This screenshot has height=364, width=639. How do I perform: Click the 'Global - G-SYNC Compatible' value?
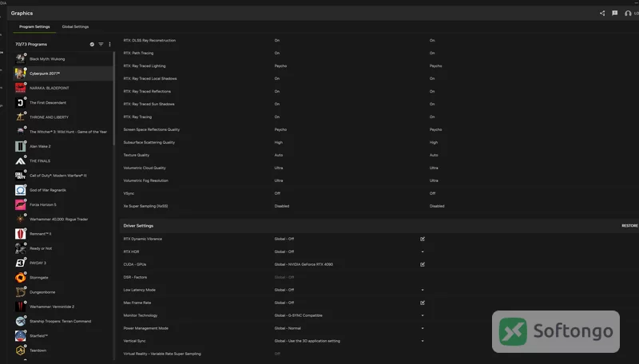coord(298,315)
